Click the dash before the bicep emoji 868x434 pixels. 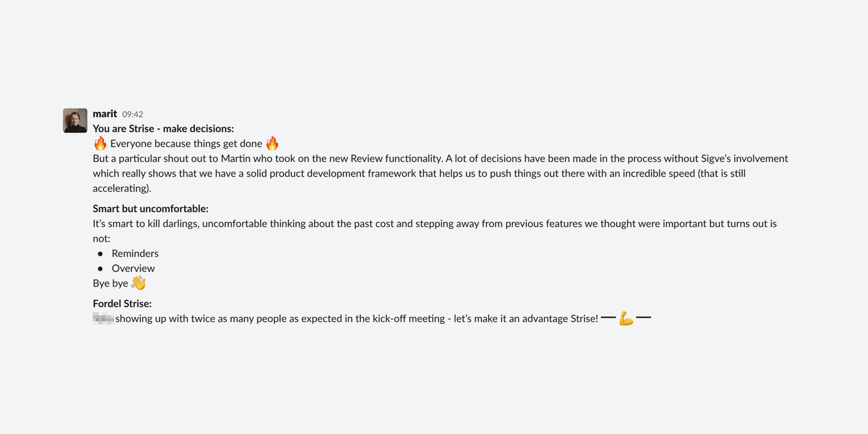coord(608,317)
